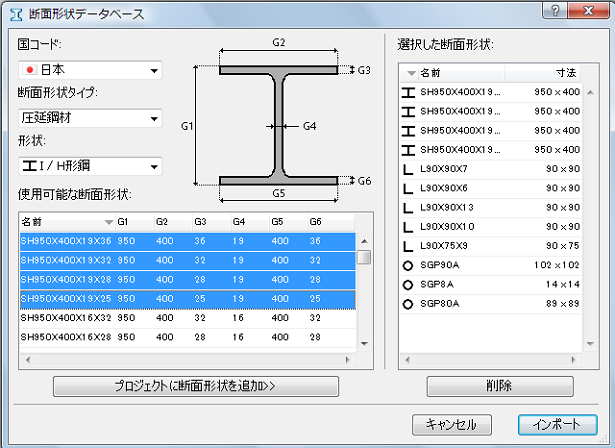Click the Japan flag icon in 国コード
The image size is (615, 448).
(x=29, y=70)
